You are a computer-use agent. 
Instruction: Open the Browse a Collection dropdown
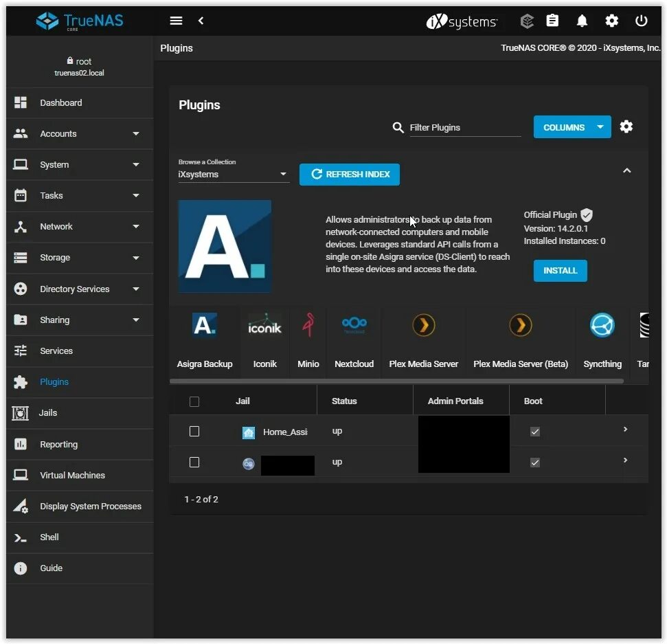234,175
